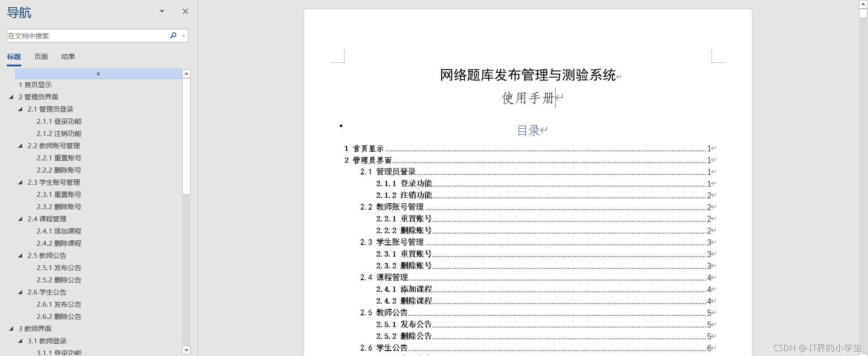Follow TOC entry 2.5.1 发布公告

click(544, 324)
